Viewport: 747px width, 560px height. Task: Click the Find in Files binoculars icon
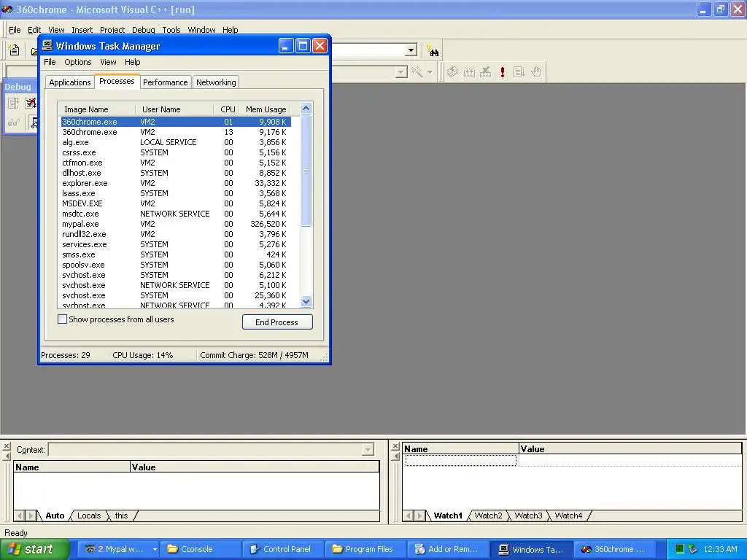click(x=433, y=50)
